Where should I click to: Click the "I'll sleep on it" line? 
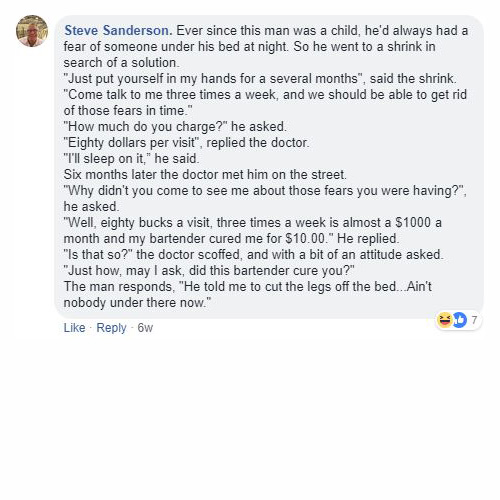point(131,158)
